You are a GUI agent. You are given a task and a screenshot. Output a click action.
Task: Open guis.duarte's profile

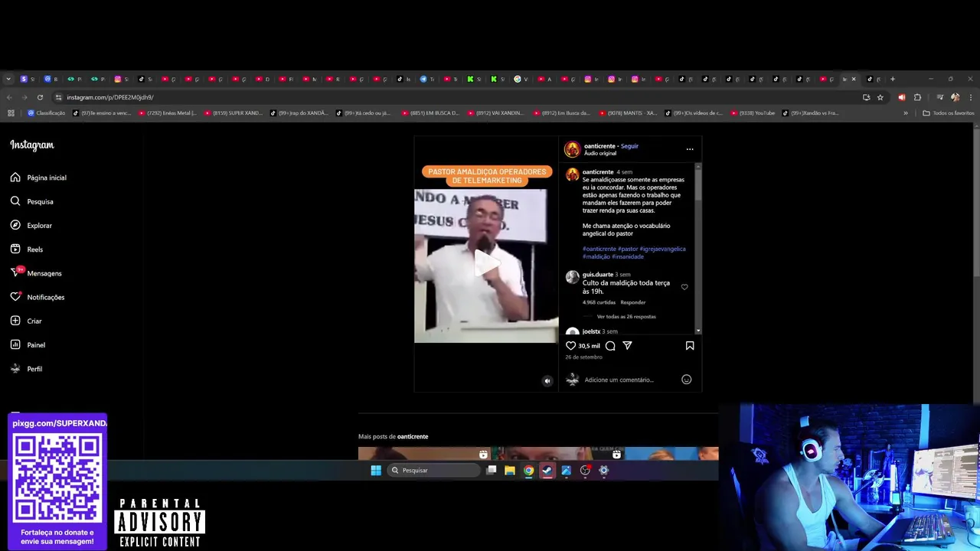point(598,275)
